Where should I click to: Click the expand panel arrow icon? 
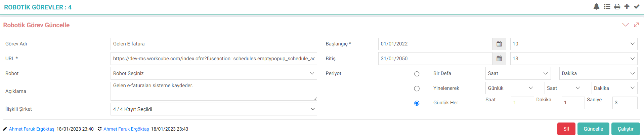pyautogui.click(x=636, y=25)
